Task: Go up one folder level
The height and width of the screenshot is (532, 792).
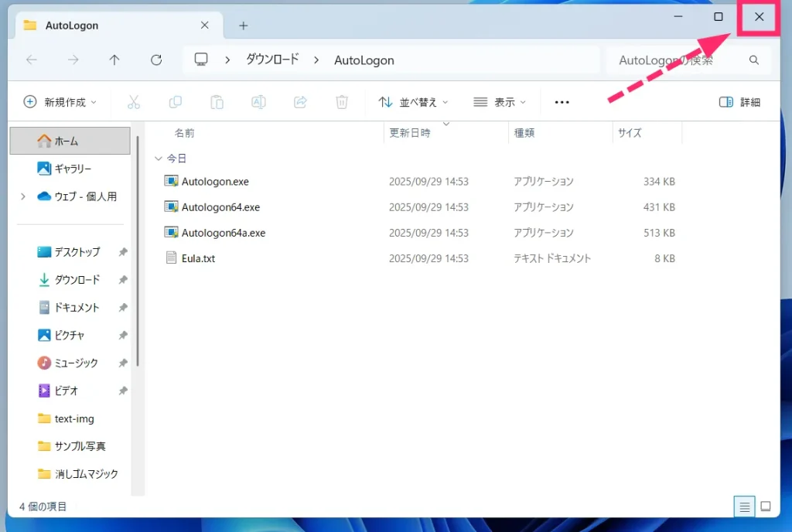Action: click(114, 60)
